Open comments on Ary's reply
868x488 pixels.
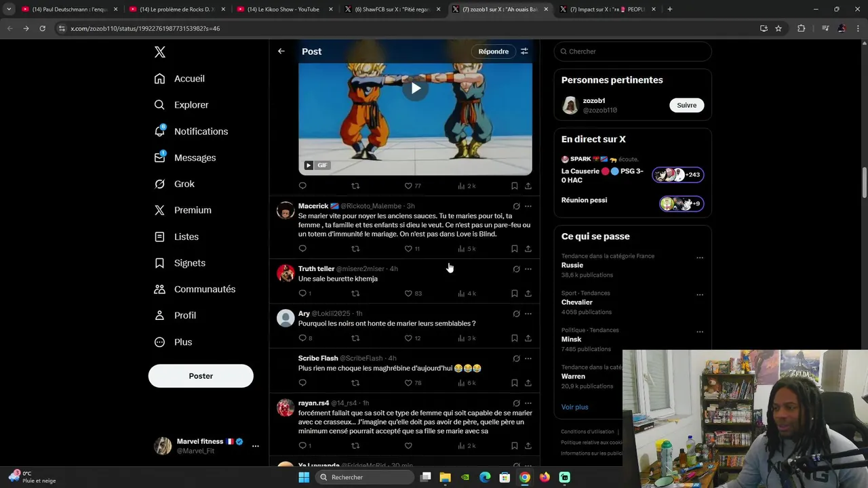pos(302,338)
